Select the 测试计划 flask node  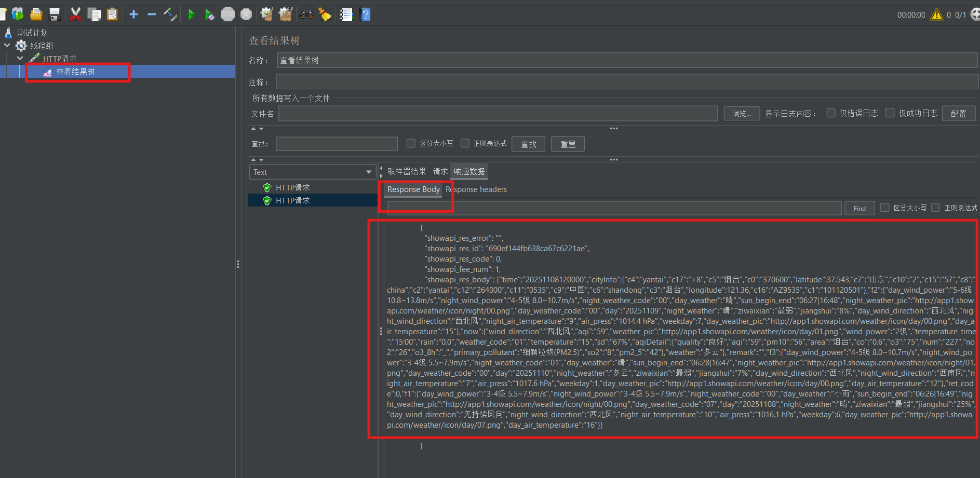(x=32, y=33)
